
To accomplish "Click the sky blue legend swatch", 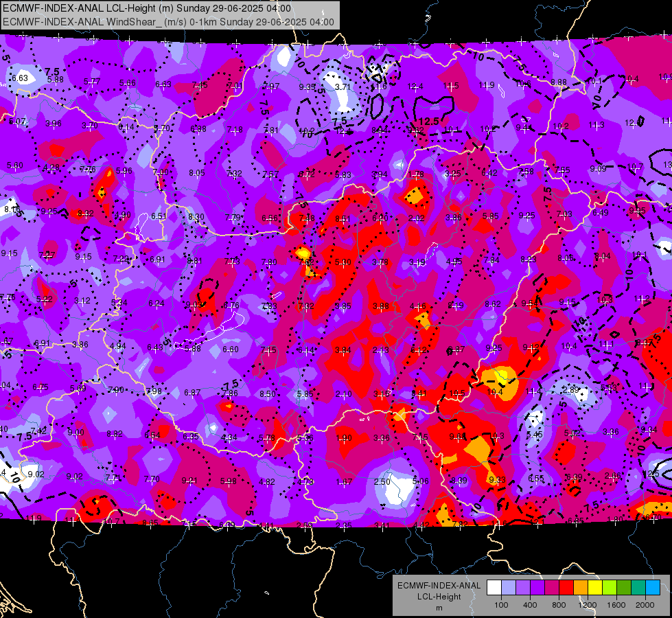I will click(652, 588).
